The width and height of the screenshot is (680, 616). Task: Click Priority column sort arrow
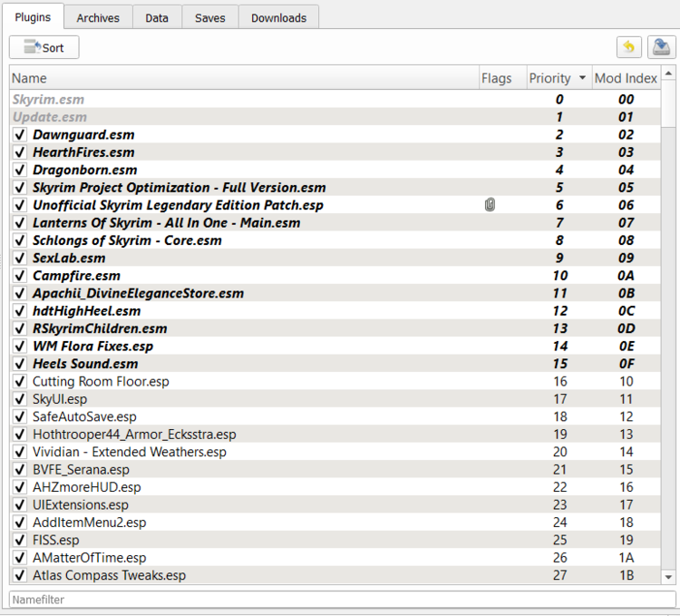click(x=582, y=78)
